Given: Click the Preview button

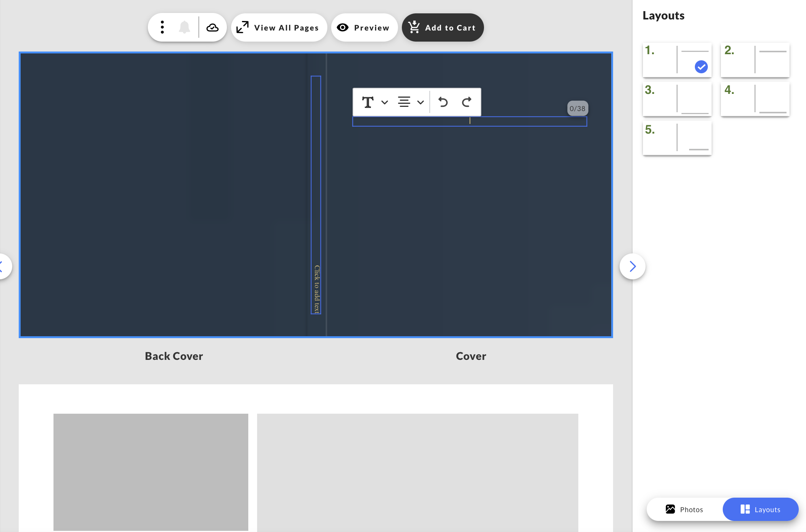Looking at the screenshot, I should 364,27.
